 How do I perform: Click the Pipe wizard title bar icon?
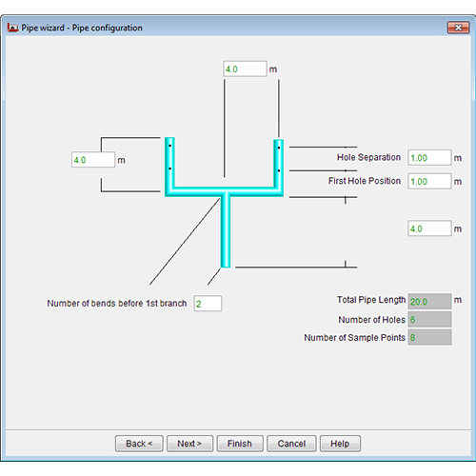12,28
